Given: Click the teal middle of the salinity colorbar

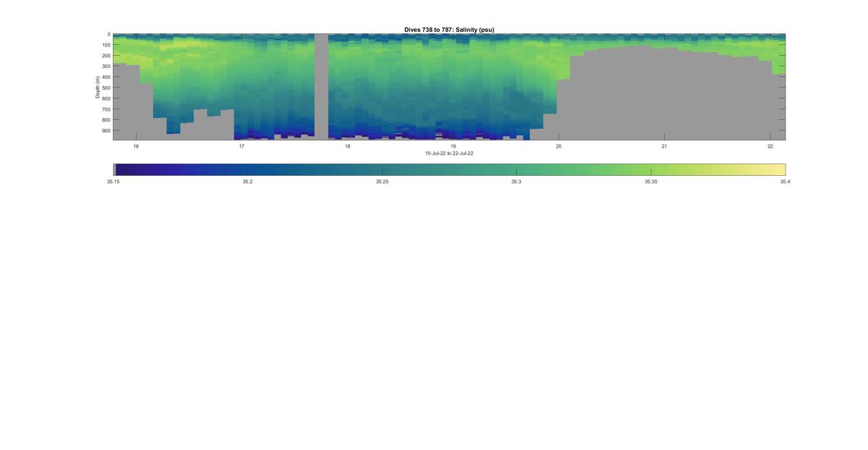Looking at the screenshot, I should pos(449,169).
